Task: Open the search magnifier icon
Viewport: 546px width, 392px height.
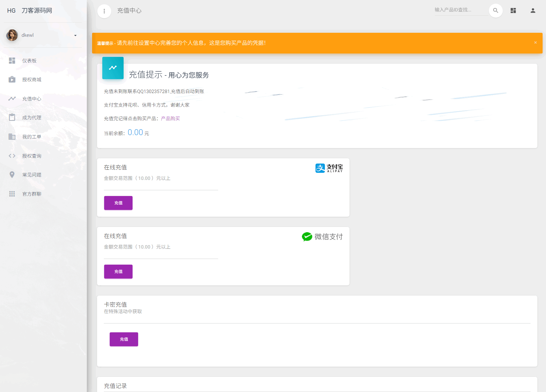Action: coord(496,11)
